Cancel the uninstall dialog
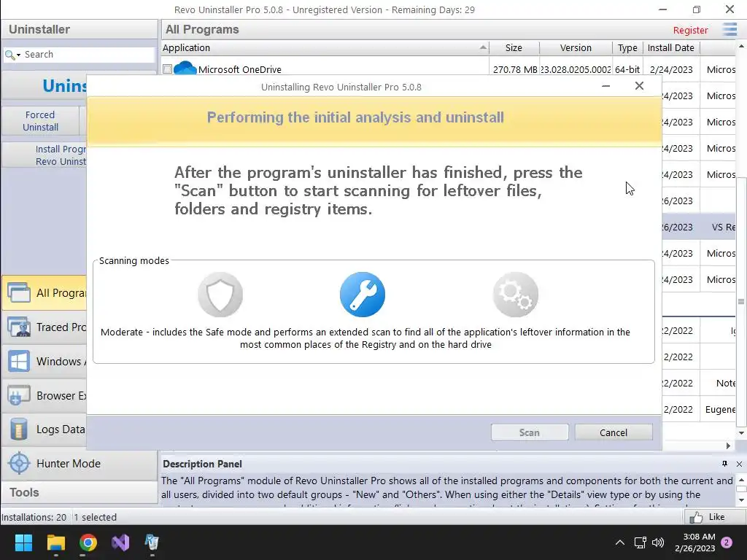This screenshot has height=560, width=747. (x=613, y=432)
